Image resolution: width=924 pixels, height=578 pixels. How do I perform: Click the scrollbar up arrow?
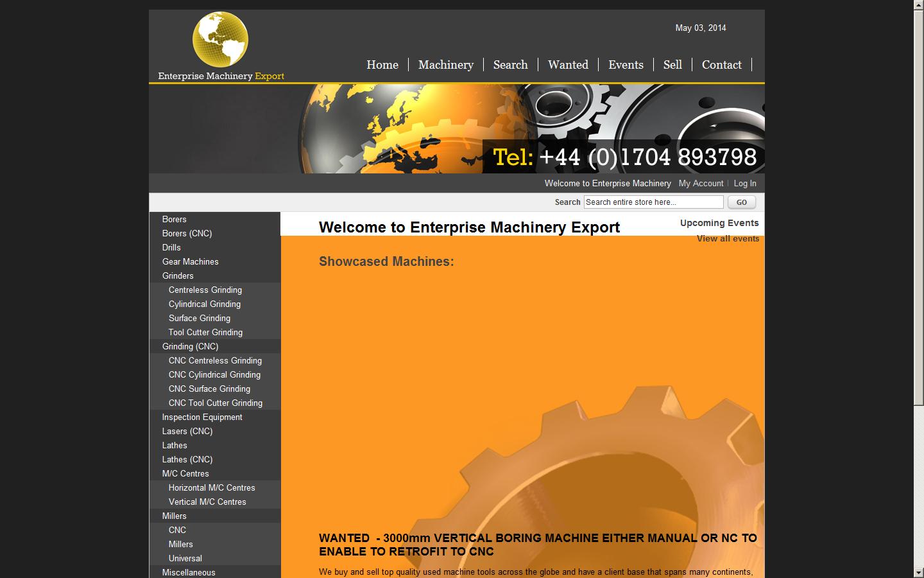918,5
